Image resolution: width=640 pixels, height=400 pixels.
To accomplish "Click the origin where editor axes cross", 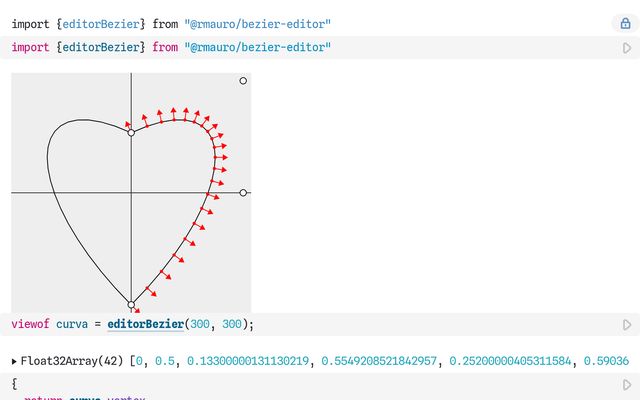I will coord(131,192).
